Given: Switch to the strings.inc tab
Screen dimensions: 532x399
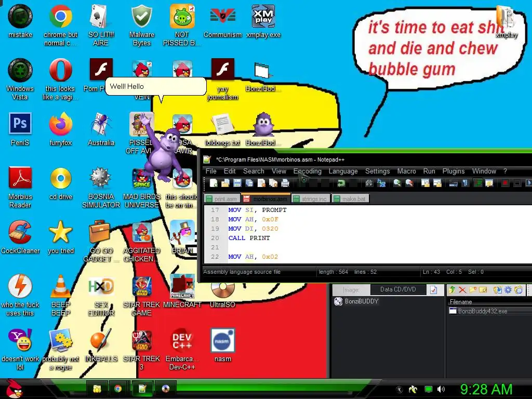Looking at the screenshot, I should (x=311, y=199).
